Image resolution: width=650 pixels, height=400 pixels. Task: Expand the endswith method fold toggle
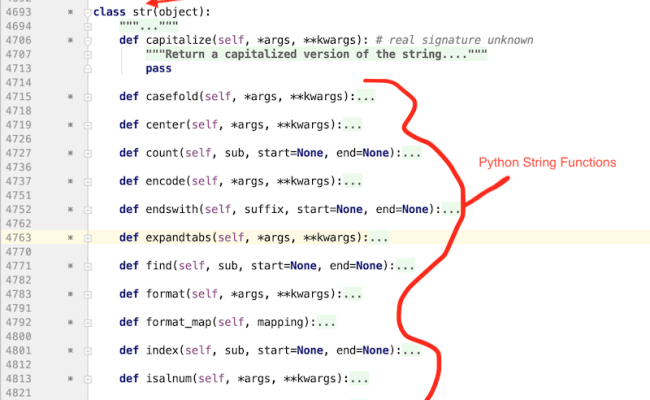(x=87, y=210)
